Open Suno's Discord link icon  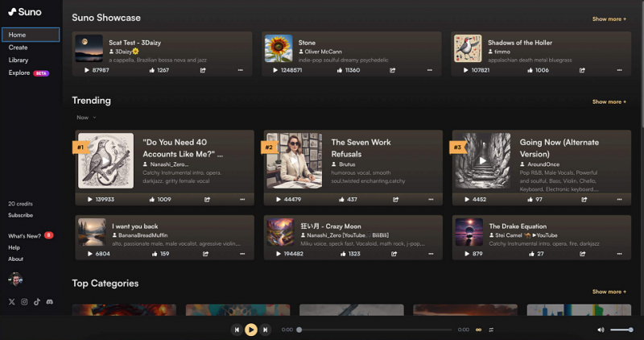pos(50,301)
